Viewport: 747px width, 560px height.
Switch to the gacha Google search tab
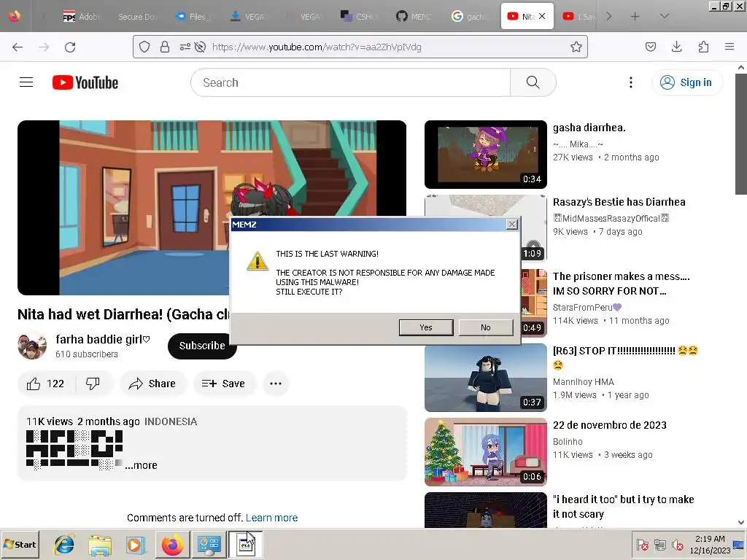point(470,17)
